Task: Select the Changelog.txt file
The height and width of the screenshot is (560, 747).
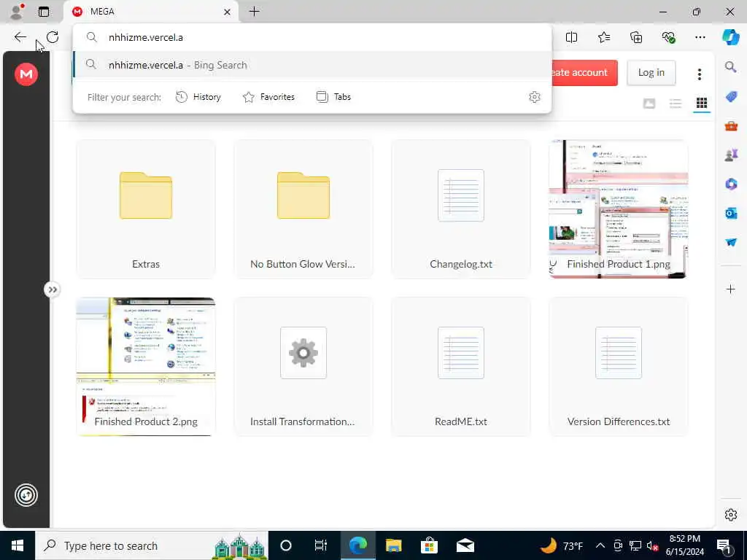Action: pyautogui.click(x=461, y=209)
